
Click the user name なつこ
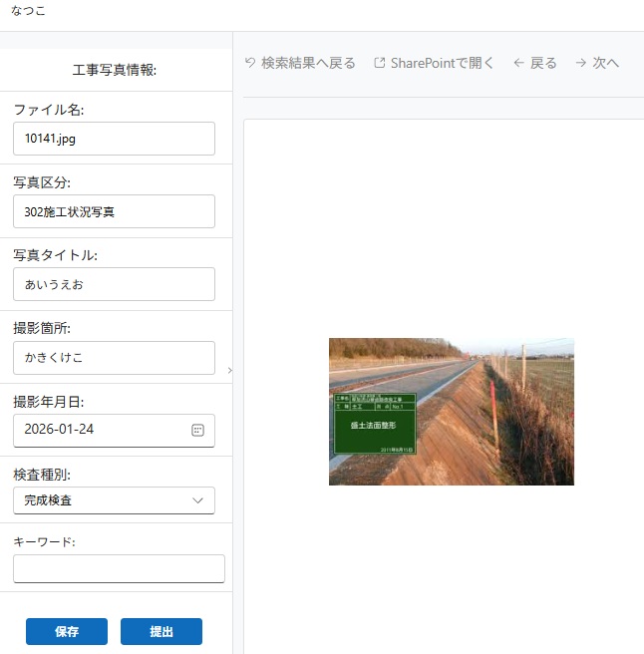click(x=28, y=11)
